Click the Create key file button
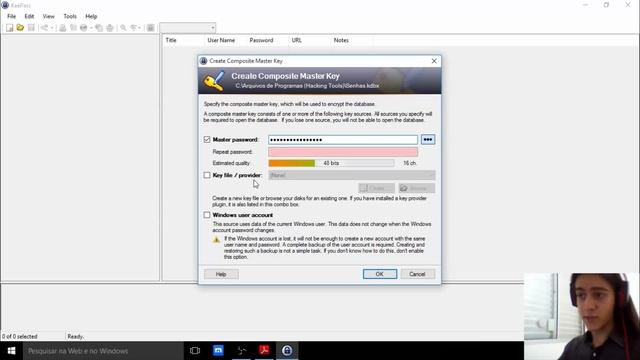This screenshot has width=640, height=360. pos(376,188)
